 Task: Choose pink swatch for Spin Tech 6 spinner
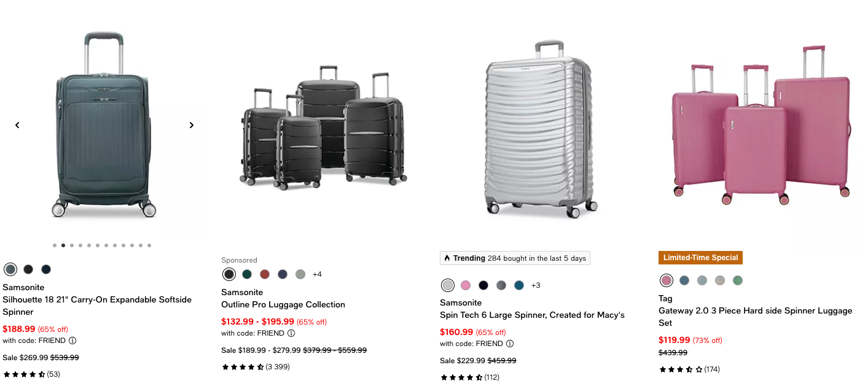[466, 285]
